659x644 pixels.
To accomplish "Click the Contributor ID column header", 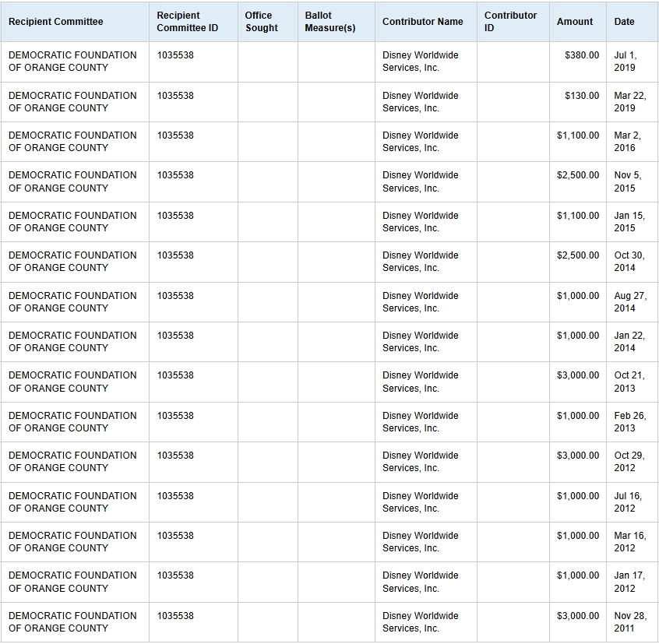I will (510, 22).
